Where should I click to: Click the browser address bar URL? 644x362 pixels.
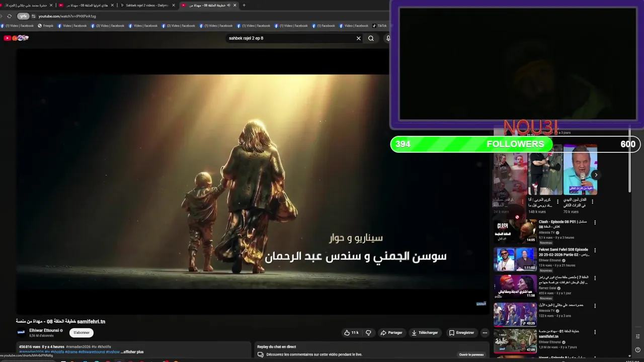pos(67,16)
